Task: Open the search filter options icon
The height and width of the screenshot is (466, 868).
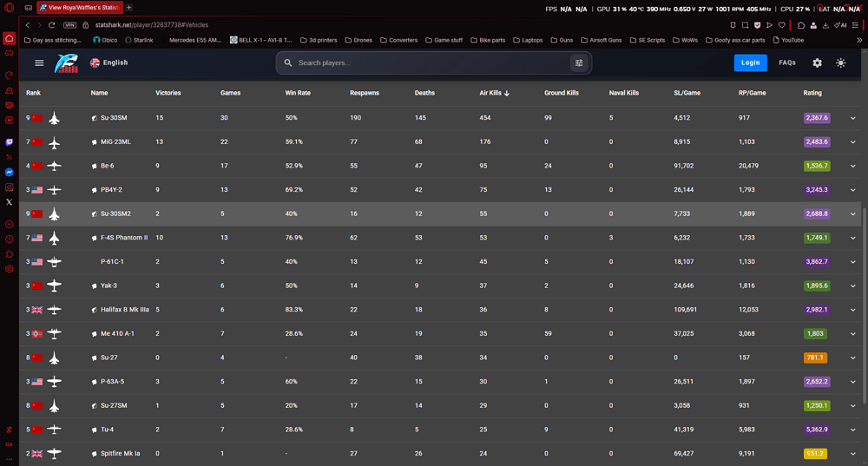Action: click(578, 63)
